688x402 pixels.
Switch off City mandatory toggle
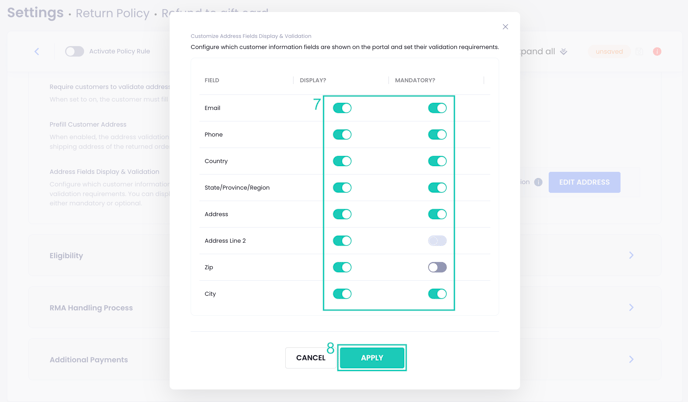437,294
